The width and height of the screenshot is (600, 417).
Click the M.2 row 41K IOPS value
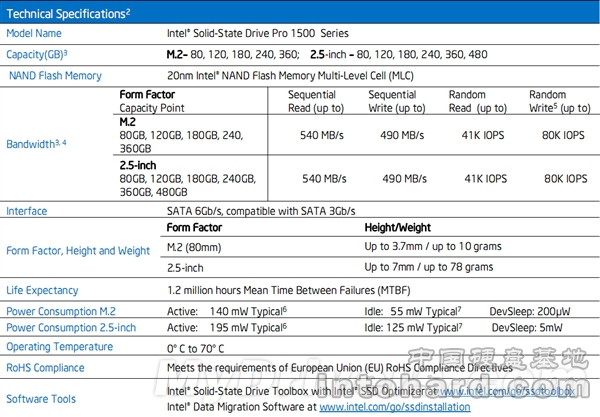483,135
